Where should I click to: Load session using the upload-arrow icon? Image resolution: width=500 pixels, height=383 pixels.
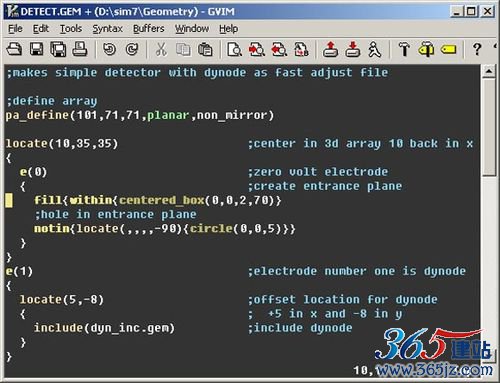click(x=330, y=49)
